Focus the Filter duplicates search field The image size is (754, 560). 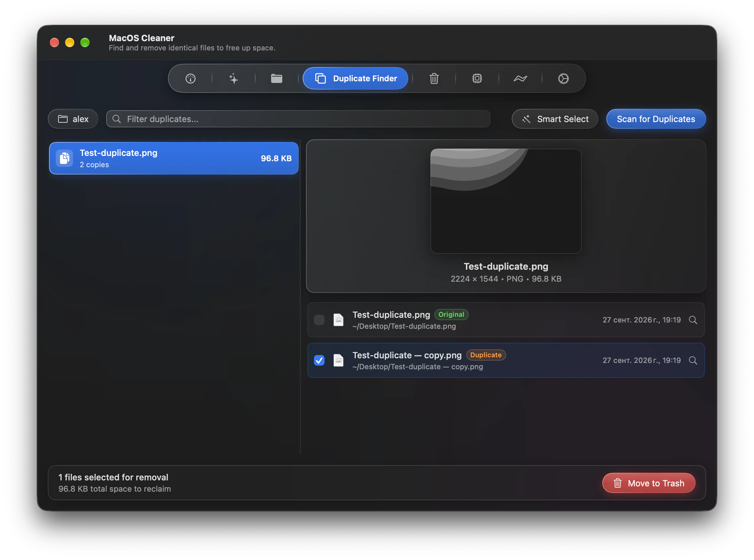tap(298, 119)
